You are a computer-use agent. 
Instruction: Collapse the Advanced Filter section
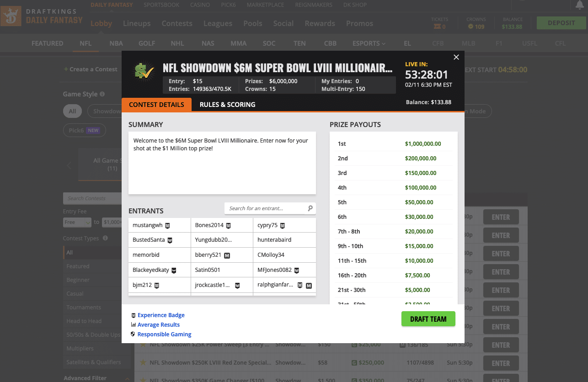tap(126, 378)
